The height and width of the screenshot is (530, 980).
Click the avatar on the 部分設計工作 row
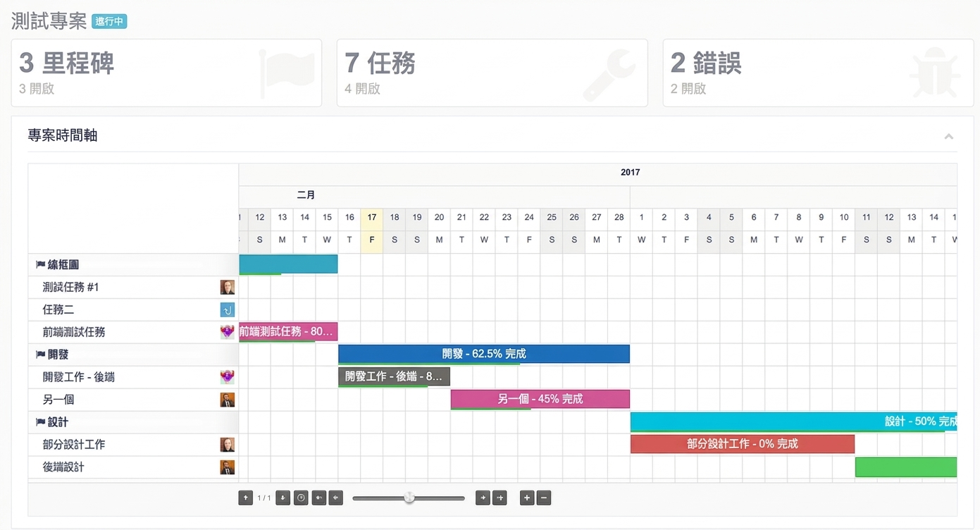click(x=228, y=445)
